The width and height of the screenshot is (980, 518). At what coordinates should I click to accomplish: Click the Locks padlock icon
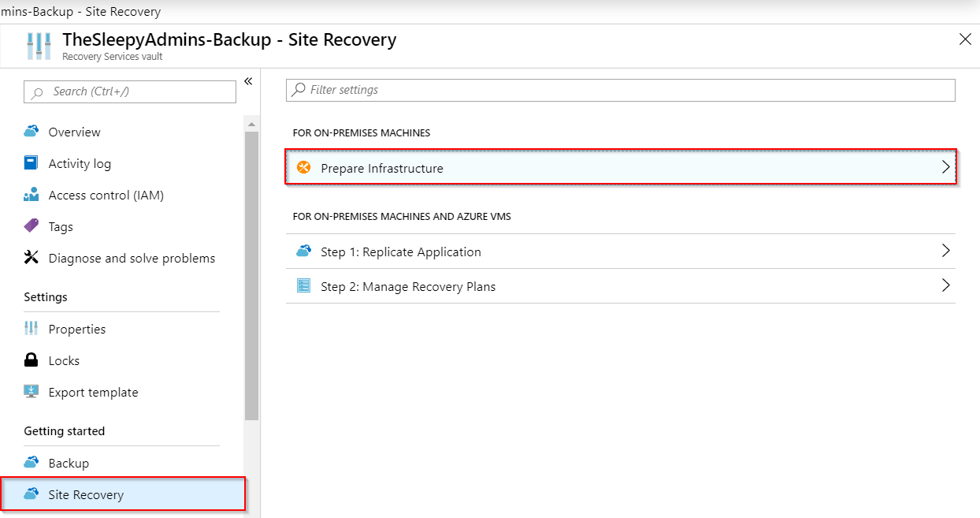pyautogui.click(x=32, y=360)
